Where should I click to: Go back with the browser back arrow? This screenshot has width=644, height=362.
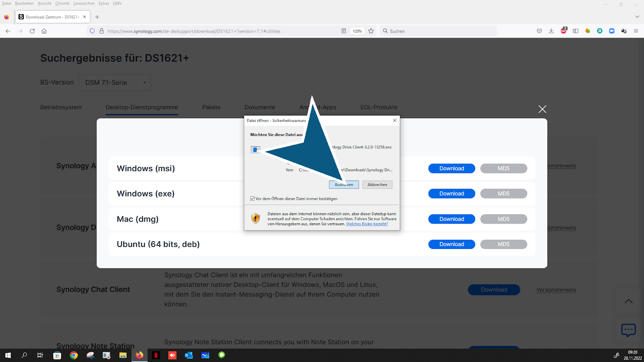pyautogui.click(x=8, y=31)
